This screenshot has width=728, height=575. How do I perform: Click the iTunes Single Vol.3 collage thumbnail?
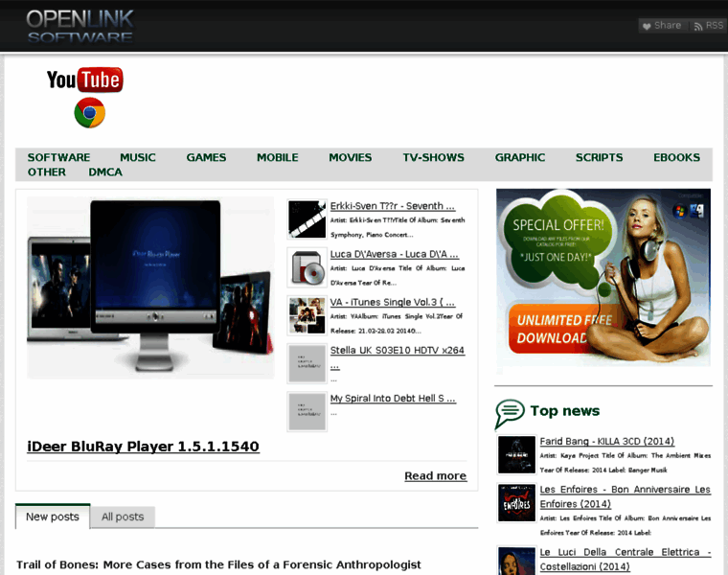pos(307,315)
